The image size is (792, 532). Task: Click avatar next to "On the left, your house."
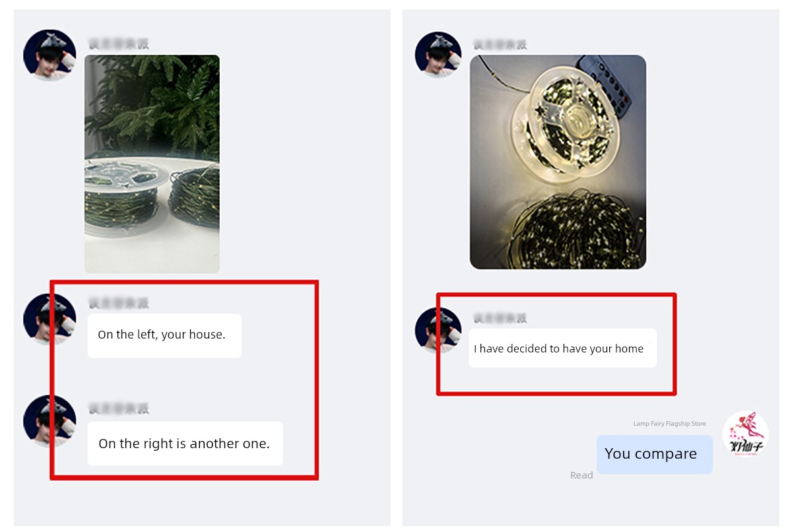[49, 319]
